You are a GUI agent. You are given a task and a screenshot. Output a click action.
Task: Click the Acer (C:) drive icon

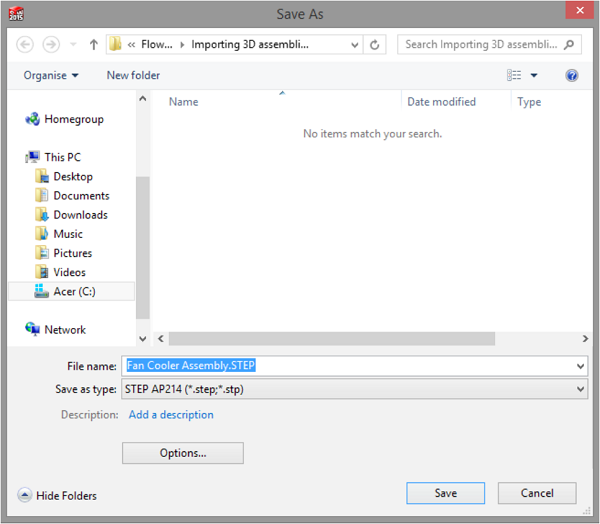tap(41, 291)
